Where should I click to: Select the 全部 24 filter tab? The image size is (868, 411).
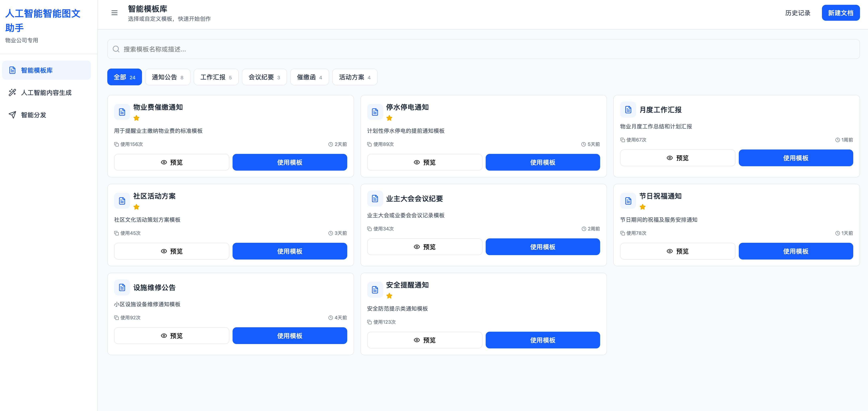click(125, 77)
